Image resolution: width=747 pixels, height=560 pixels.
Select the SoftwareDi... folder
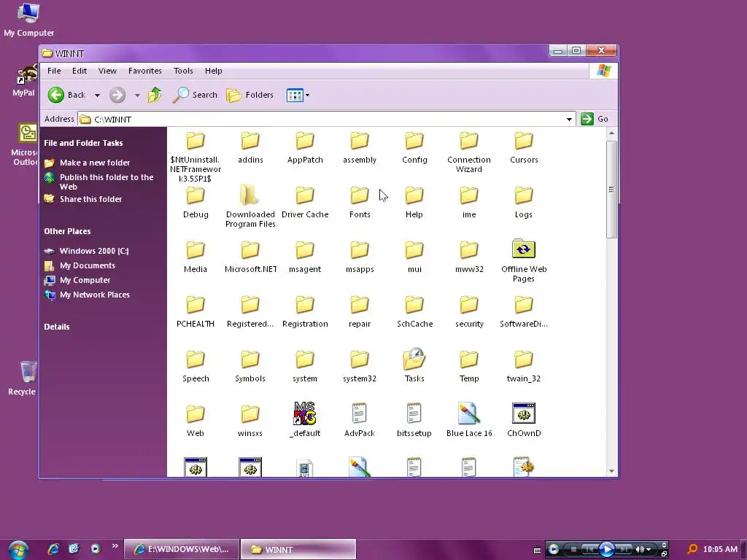[524, 311]
